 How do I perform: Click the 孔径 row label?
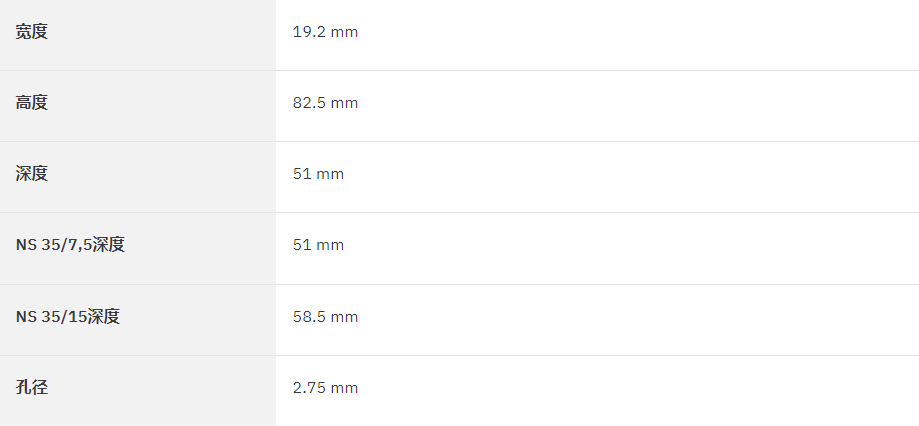click(x=32, y=387)
